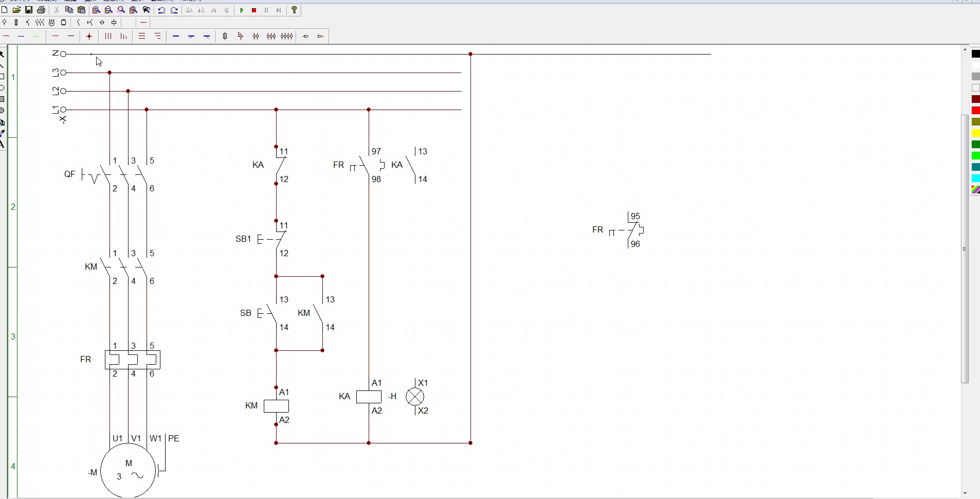
Task: Select the motor component icon
Action: (x=52, y=23)
